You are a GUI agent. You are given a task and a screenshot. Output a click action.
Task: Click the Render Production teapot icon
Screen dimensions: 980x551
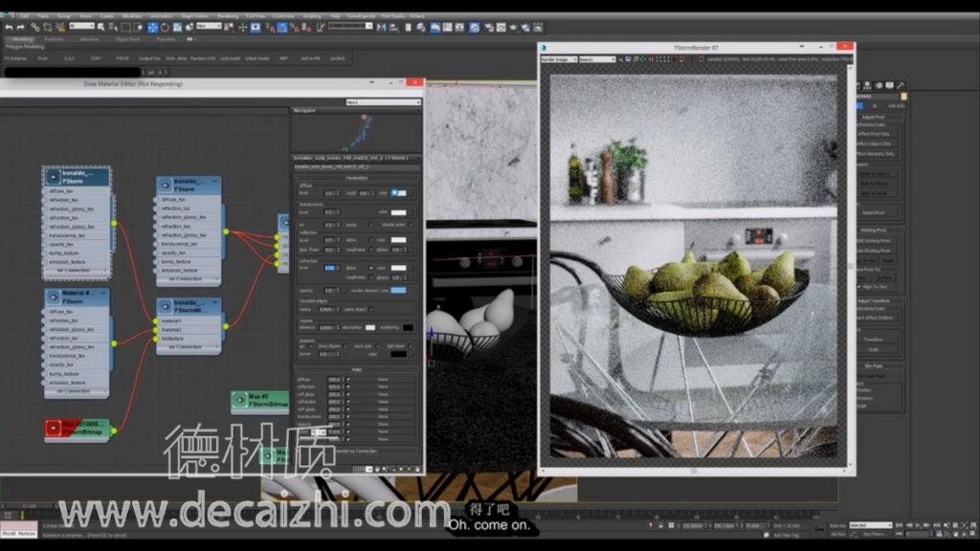[x=513, y=28]
